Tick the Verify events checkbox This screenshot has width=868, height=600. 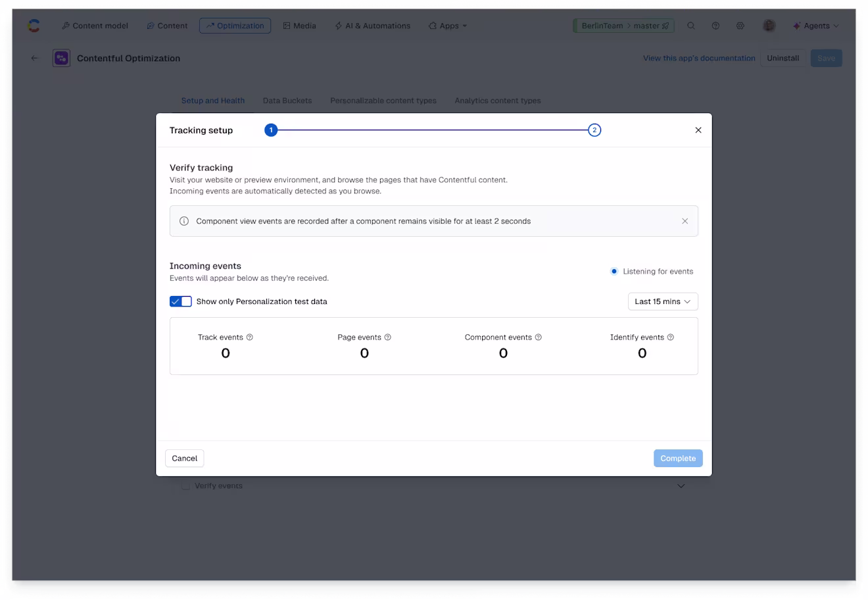pyautogui.click(x=185, y=486)
